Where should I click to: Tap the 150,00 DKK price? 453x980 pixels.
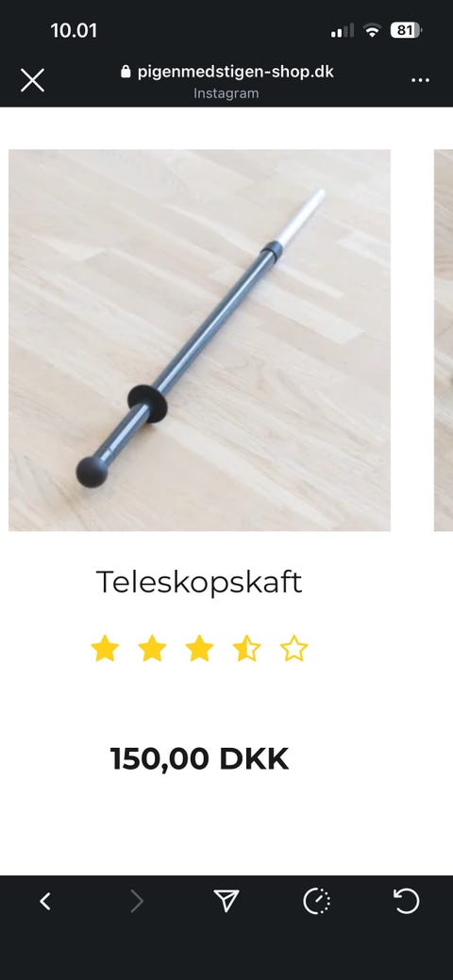[199, 758]
